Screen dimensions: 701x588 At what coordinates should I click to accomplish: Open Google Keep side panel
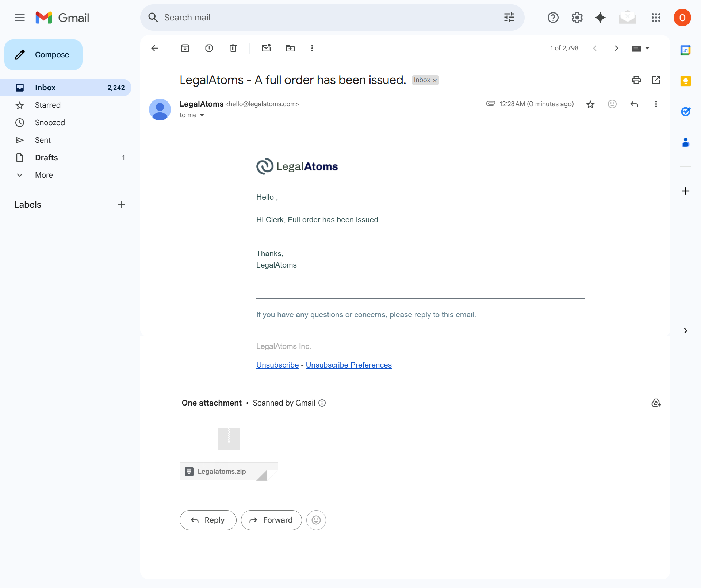point(685,81)
